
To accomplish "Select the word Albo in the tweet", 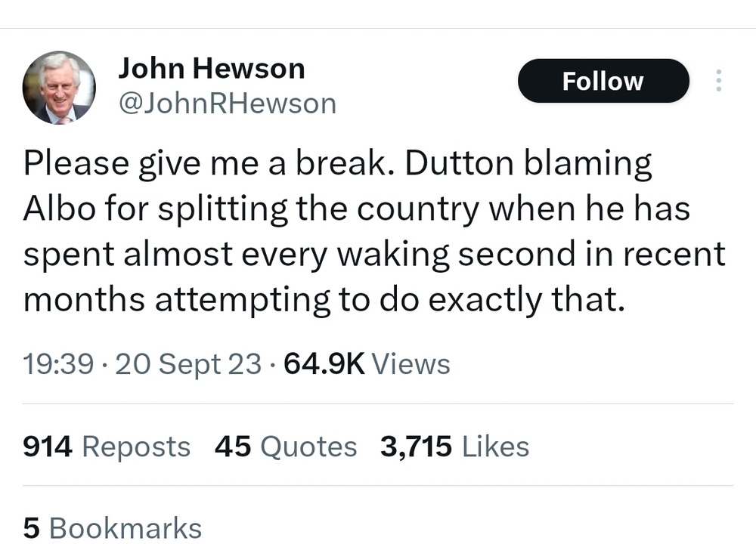I will [x=59, y=209].
